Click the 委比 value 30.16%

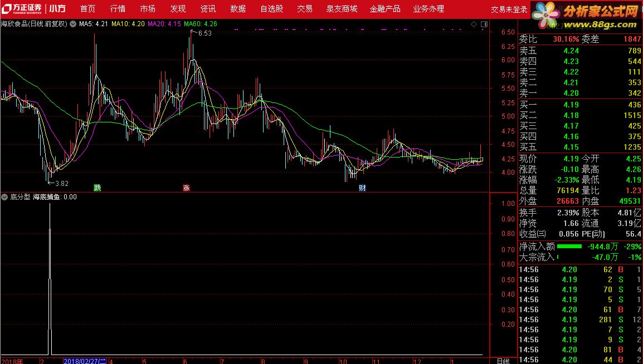click(x=566, y=40)
